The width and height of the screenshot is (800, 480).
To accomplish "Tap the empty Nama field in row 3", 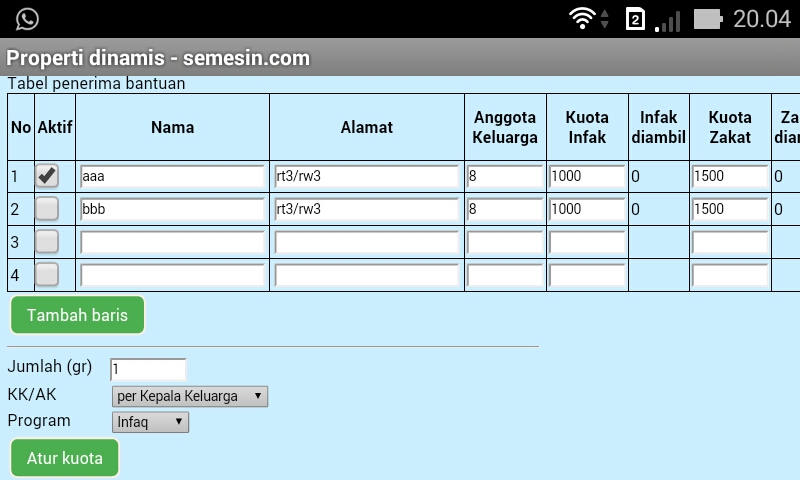I will [172, 242].
